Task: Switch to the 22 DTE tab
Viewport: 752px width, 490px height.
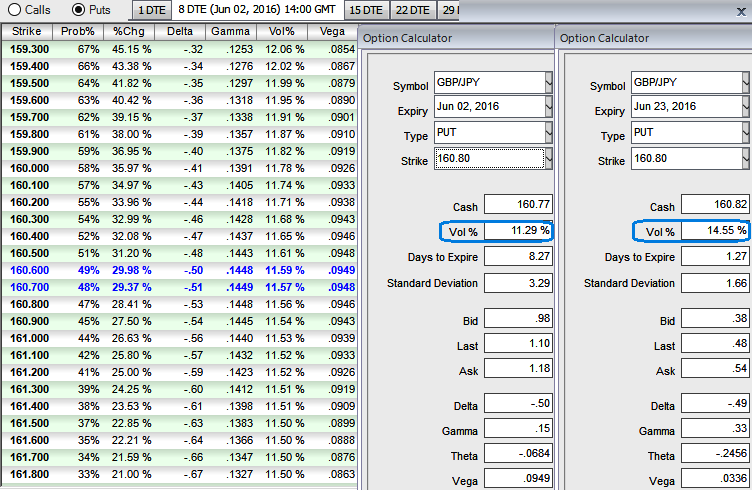Action: point(412,10)
